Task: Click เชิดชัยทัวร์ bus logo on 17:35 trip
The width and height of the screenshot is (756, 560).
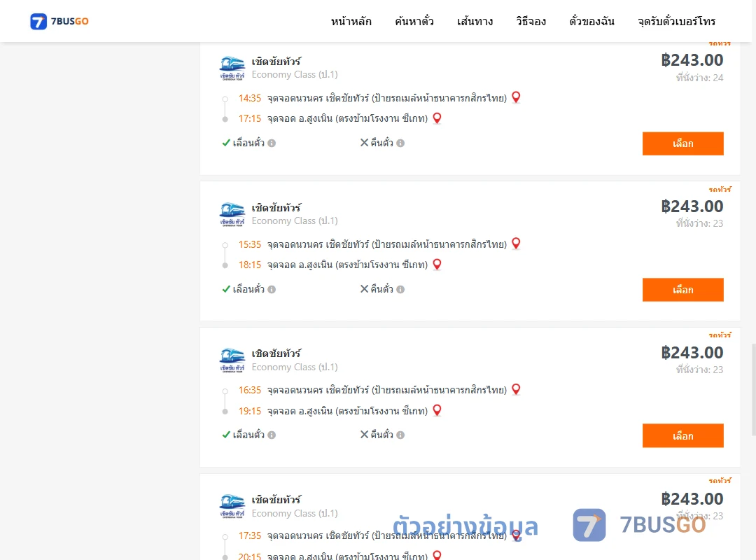Action: pos(232,507)
